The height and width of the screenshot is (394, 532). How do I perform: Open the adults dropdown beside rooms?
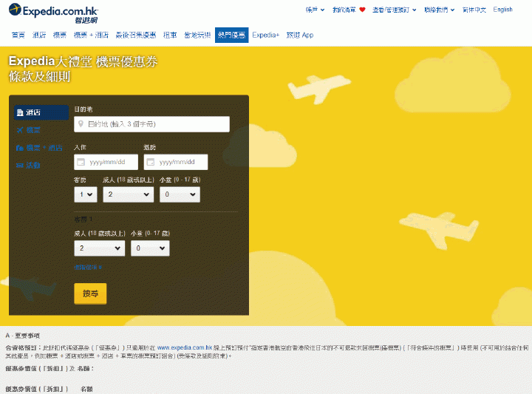pyautogui.click(x=129, y=194)
